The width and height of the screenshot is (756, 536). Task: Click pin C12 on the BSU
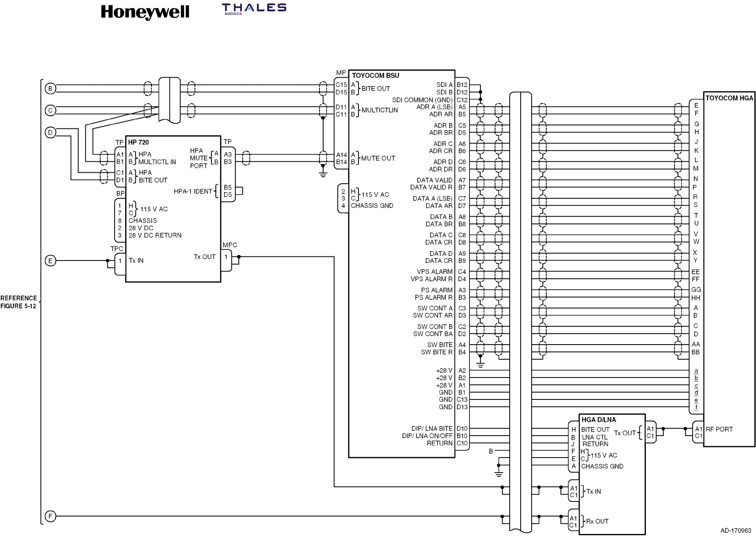[462, 100]
